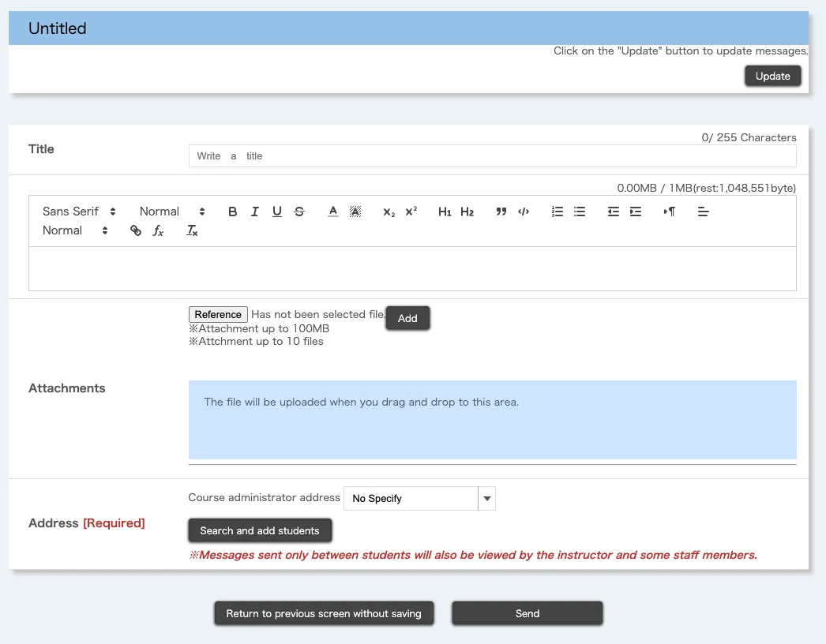826x644 pixels.
Task: Insert a code block
Action: pyautogui.click(x=523, y=212)
